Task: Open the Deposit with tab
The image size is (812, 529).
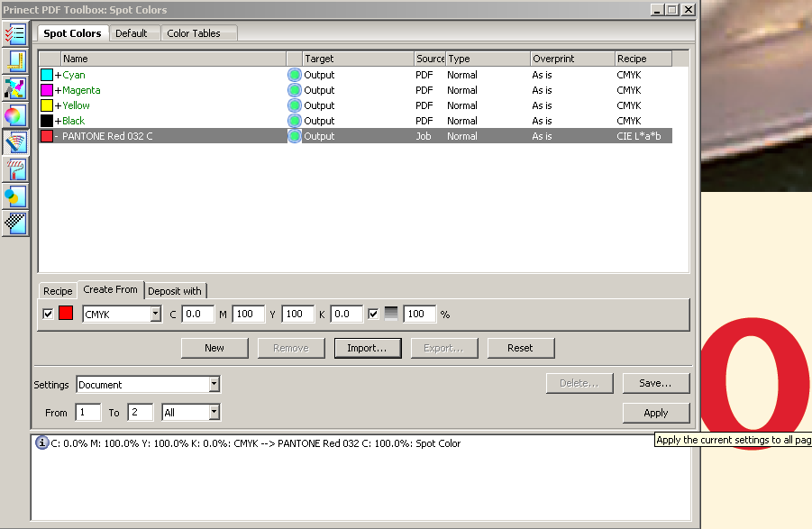Action: pos(175,291)
